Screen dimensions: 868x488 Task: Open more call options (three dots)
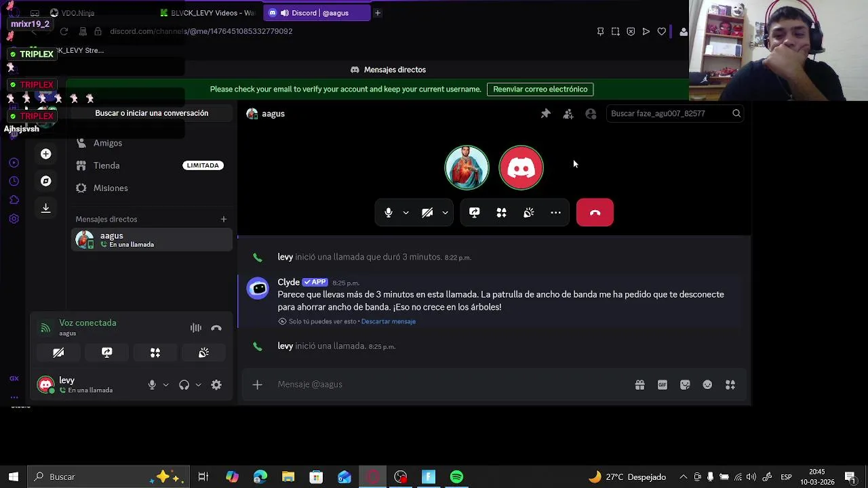[555, 213]
